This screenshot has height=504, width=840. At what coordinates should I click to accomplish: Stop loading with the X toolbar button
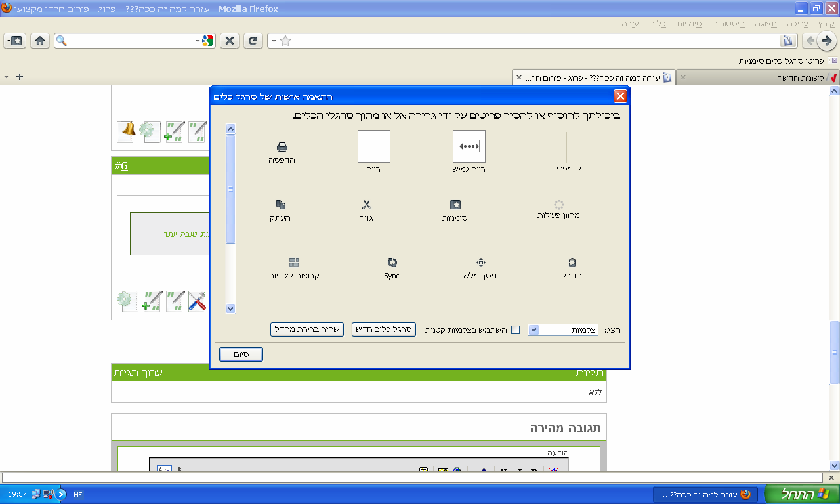(229, 41)
